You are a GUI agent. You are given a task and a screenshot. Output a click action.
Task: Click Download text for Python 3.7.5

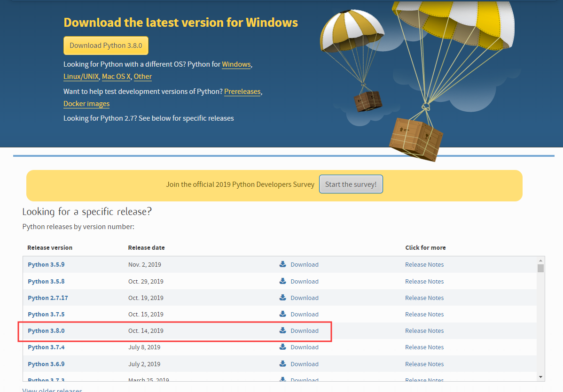(305, 315)
